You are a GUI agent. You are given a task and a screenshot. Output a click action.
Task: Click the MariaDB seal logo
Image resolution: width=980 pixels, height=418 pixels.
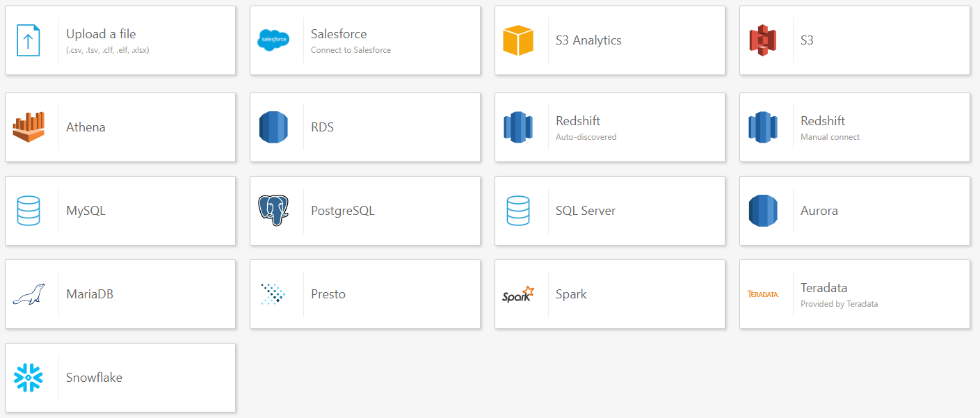coord(29,294)
